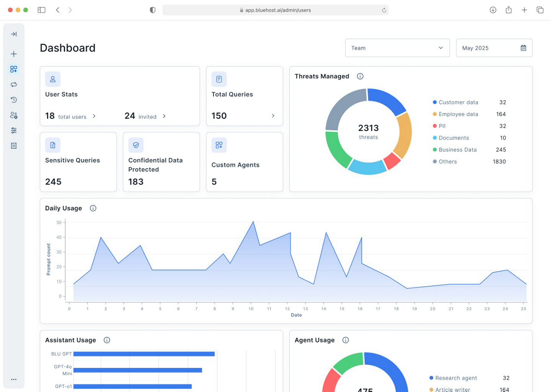
Task: Reload the page from the address bar
Action: point(384,10)
